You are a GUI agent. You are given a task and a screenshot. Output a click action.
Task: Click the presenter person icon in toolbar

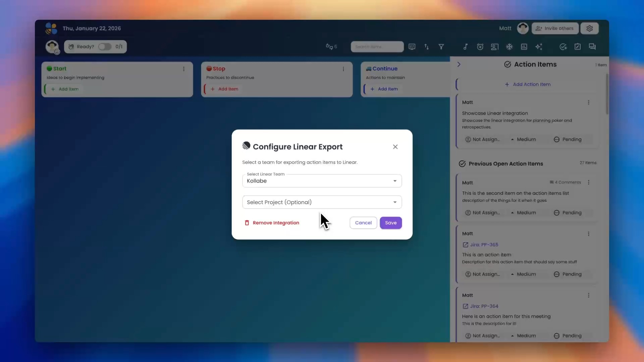pyautogui.click(x=495, y=47)
